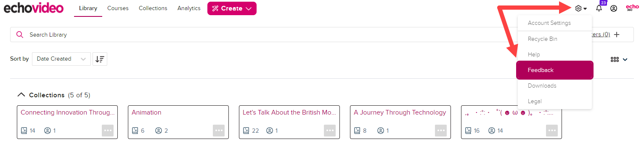Open the user profile icon
The width and height of the screenshot is (644, 155).
point(614,8)
